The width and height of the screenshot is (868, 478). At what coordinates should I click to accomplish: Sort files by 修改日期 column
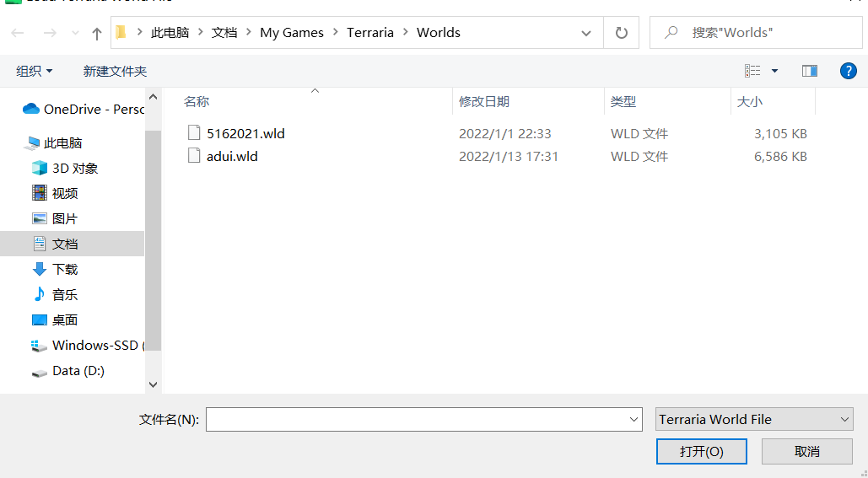click(x=484, y=101)
